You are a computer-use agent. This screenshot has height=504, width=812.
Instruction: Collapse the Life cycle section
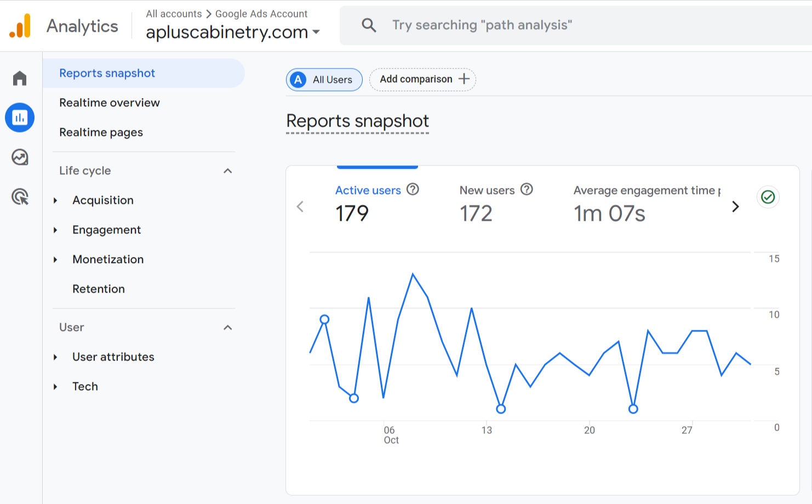point(228,171)
